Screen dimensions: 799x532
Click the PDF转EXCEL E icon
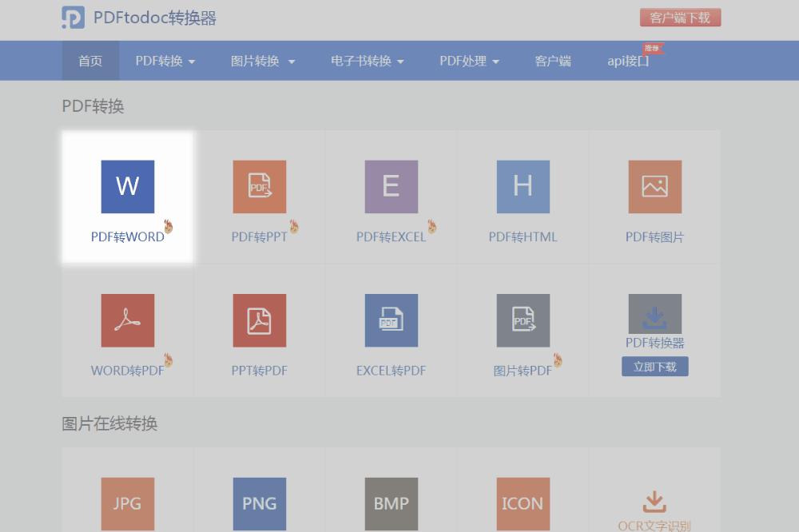point(391,186)
